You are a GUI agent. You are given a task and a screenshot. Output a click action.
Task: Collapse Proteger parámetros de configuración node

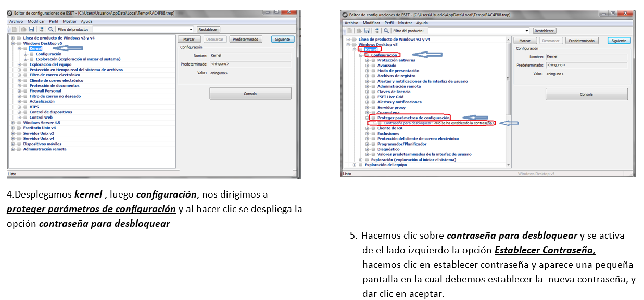(367, 118)
